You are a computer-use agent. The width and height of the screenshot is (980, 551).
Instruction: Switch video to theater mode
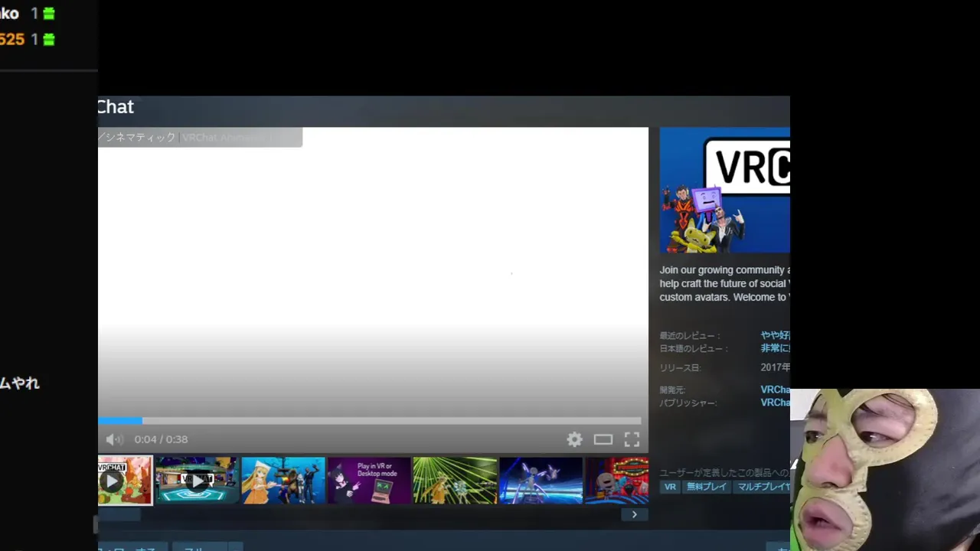(603, 439)
